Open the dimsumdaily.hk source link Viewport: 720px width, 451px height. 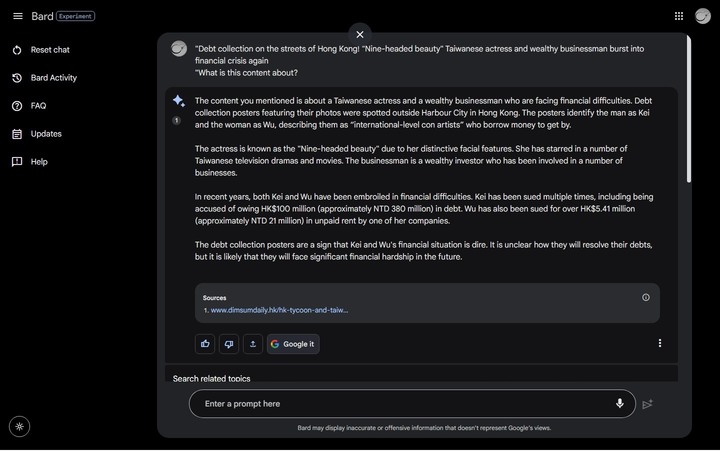(279, 310)
